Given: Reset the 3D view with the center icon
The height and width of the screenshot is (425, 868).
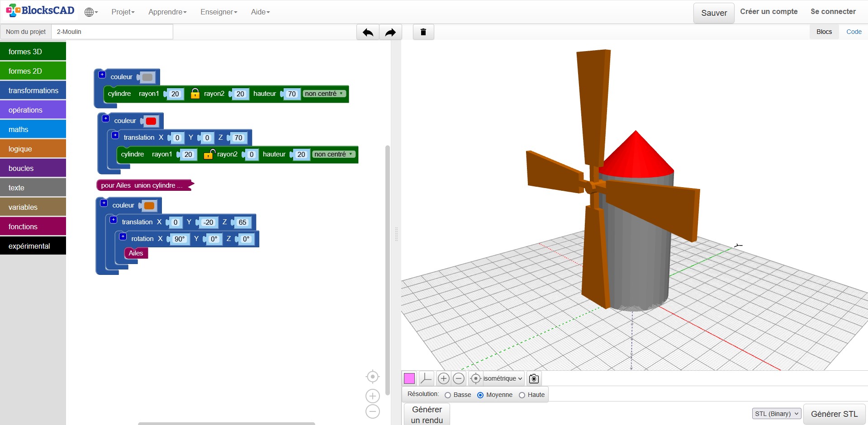Looking at the screenshot, I should (475, 378).
